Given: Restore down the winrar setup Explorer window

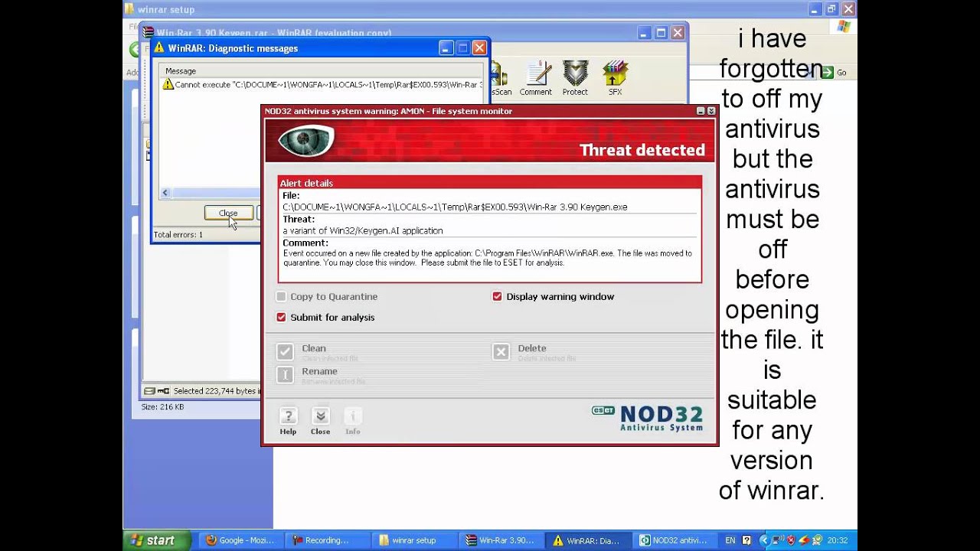Looking at the screenshot, I should coord(832,9).
